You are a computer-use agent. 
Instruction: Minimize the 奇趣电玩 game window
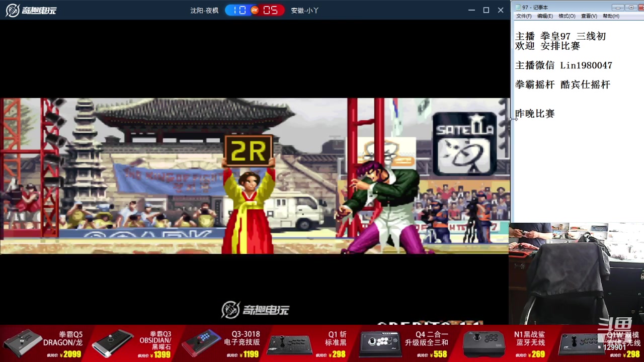[471, 10]
